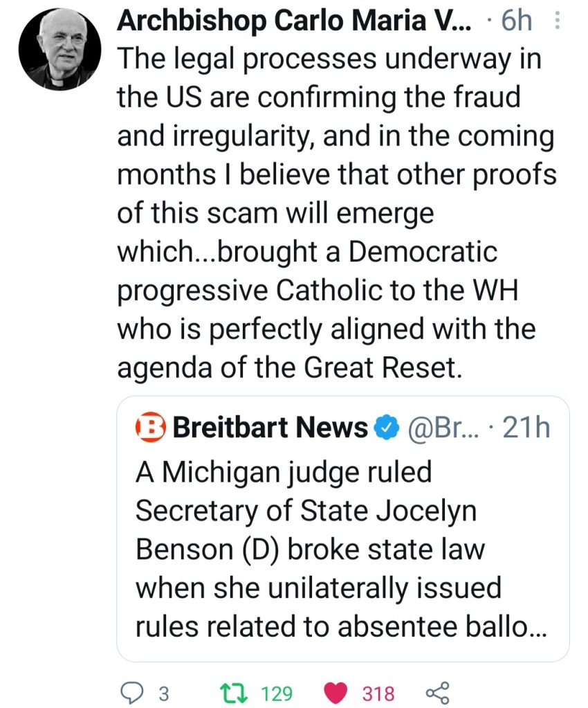Click the retweet count 129
This screenshot has width=588, height=708.
277,693
